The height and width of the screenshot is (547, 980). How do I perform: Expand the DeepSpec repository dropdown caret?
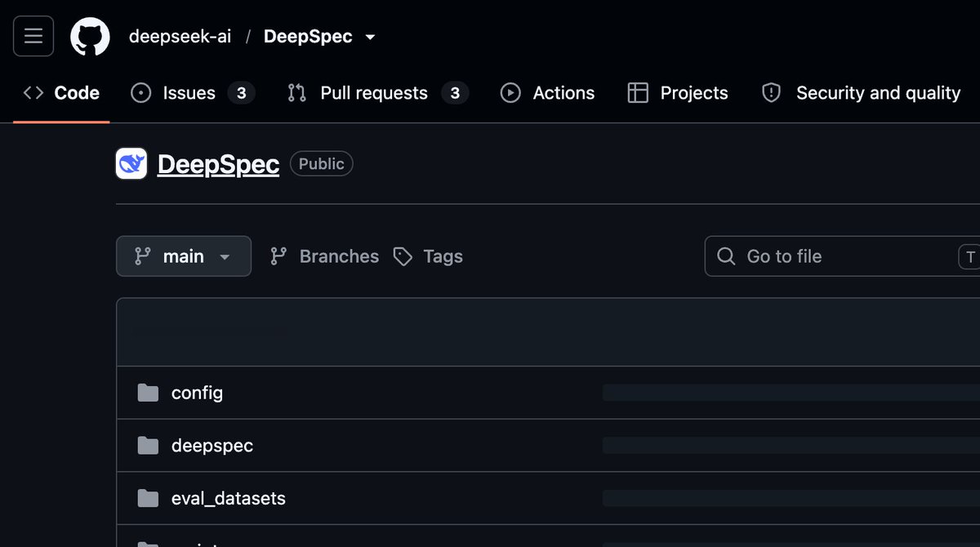pyautogui.click(x=370, y=38)
